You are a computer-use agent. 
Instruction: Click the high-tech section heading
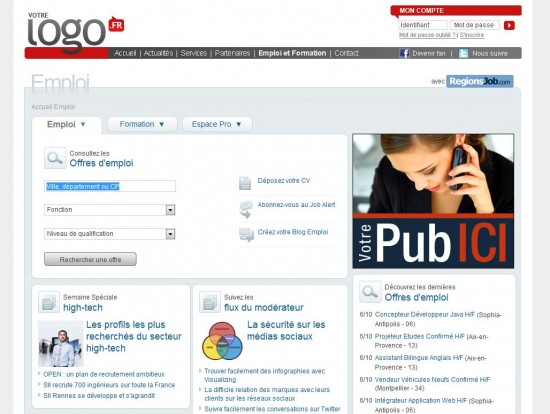point(83,308)
